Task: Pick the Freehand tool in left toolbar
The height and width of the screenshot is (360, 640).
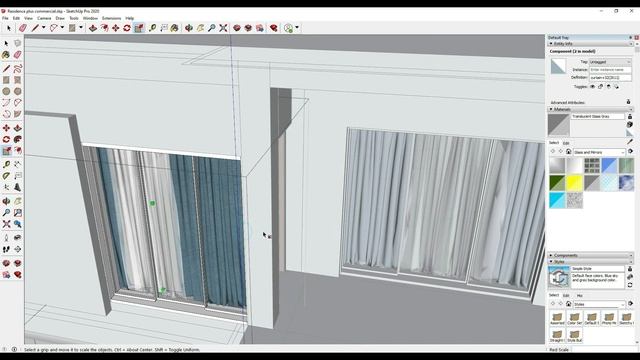Action: tap(18, 68)
